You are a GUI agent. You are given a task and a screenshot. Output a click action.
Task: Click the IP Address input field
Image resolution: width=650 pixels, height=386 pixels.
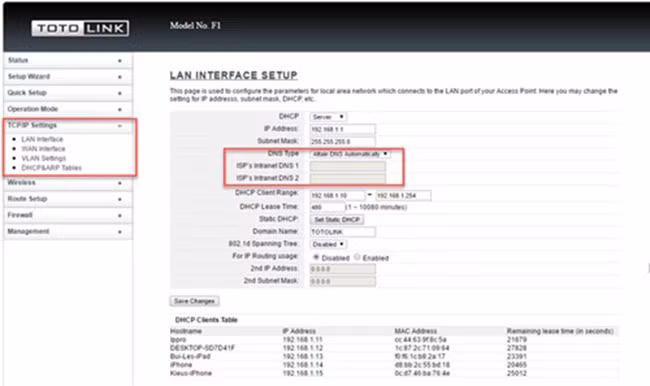343,129
